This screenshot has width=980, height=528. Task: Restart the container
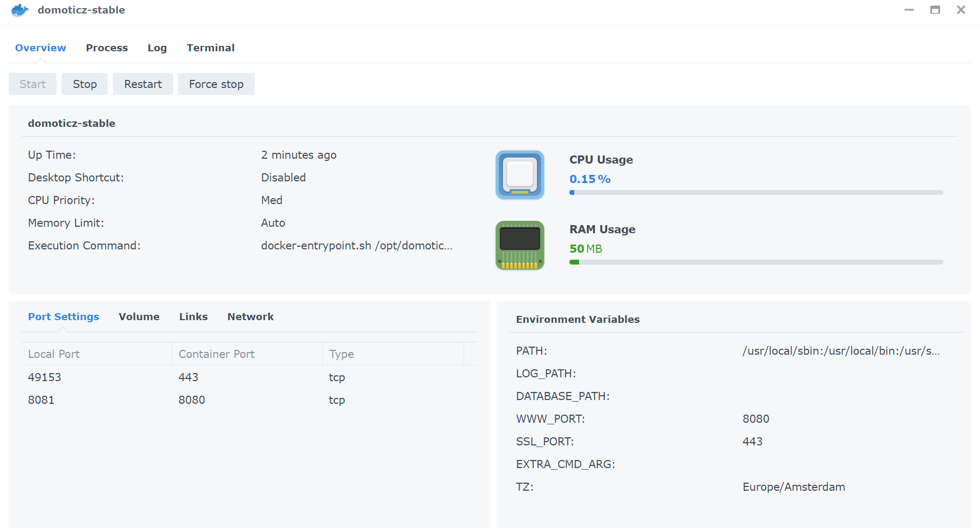coord(143,84)
